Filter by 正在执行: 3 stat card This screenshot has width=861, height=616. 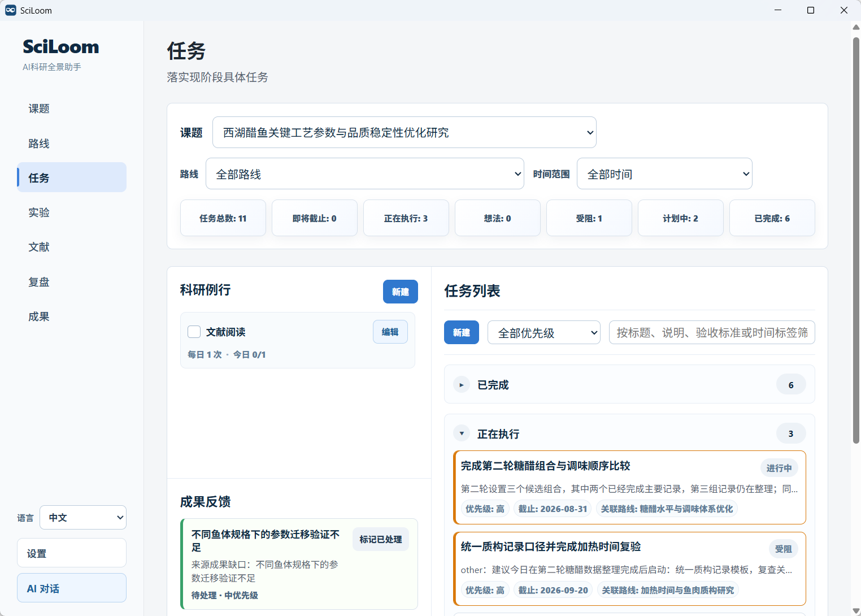[x=406, y=218]
